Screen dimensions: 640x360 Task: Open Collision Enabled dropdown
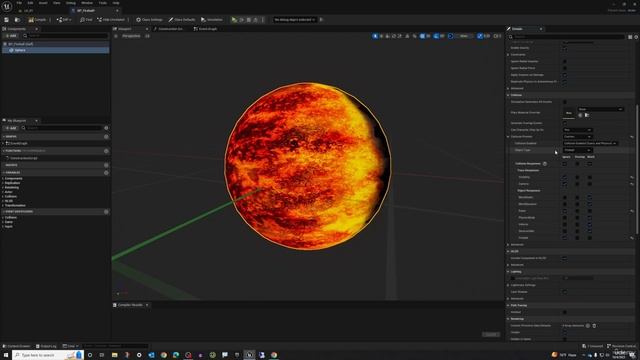pos(590,143)
